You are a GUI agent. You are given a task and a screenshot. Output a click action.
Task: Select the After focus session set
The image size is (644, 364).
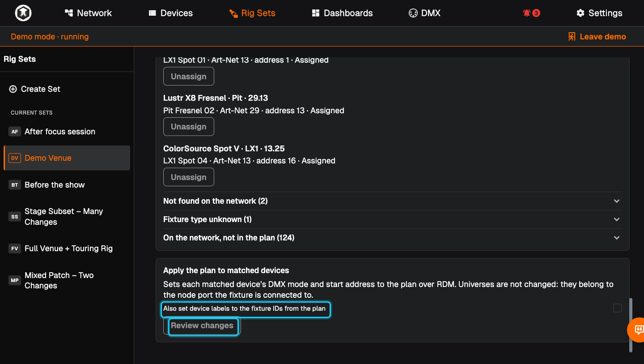click(x=67, y=132)
